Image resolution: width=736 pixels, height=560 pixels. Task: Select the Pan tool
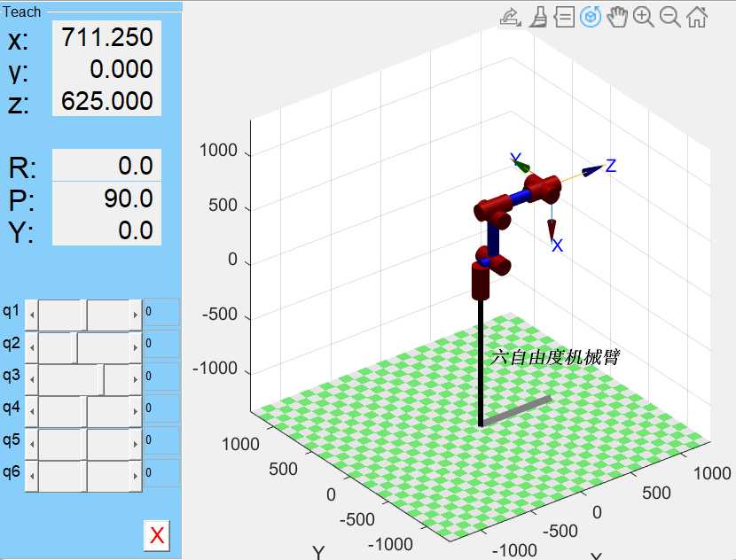(617, 16)
